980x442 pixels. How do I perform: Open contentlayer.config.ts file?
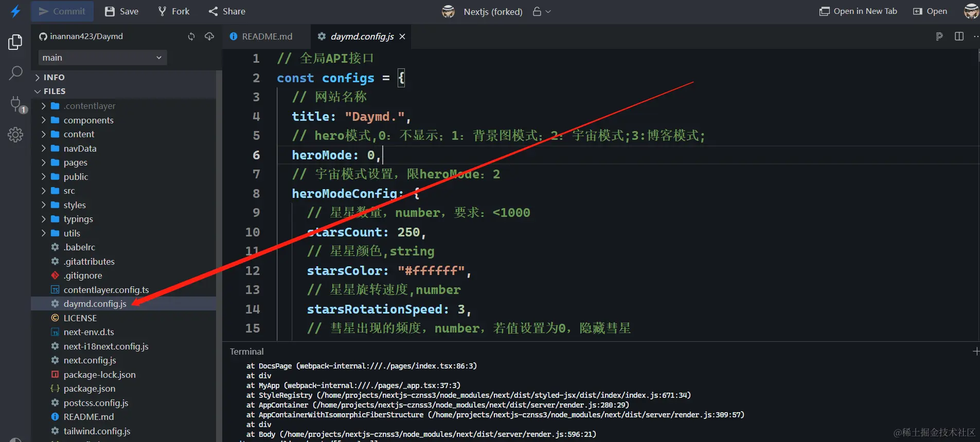click(123, 290)
